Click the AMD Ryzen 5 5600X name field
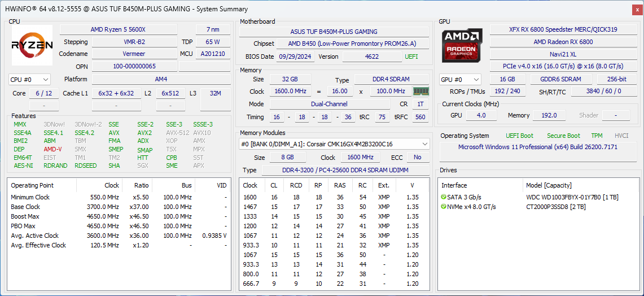The image size is (644, 296). (119, 29)
